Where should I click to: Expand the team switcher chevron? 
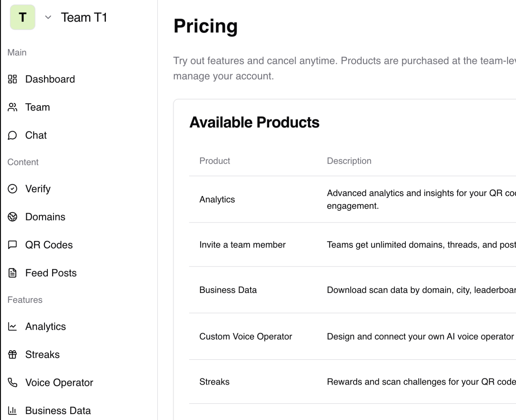point(48,17)
